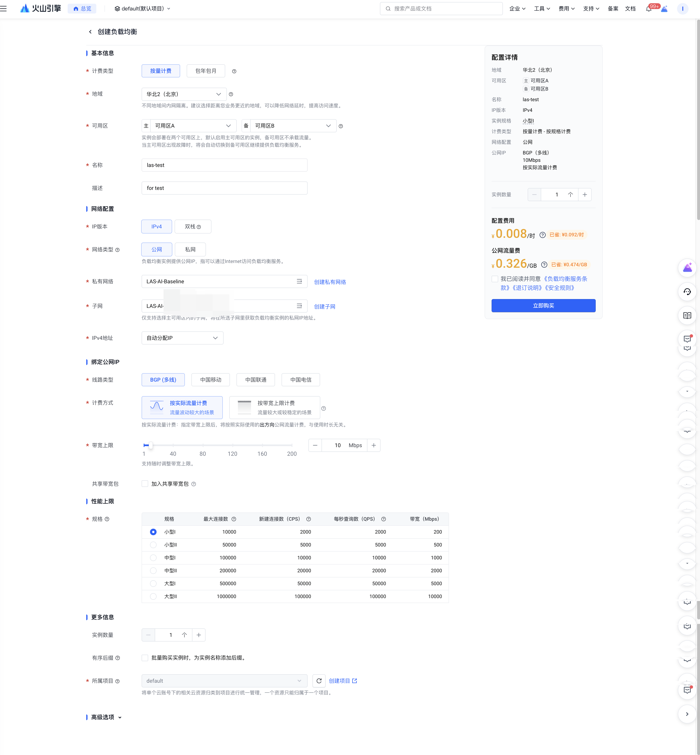Open the documentation book icon on right sidebar

tap(687, 315)
